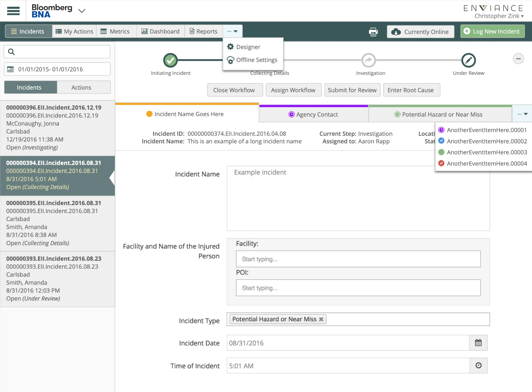Expand the Bloomberg BNA chevron dropdown
Screen dimensions: 532x392
tap(82, 11)
